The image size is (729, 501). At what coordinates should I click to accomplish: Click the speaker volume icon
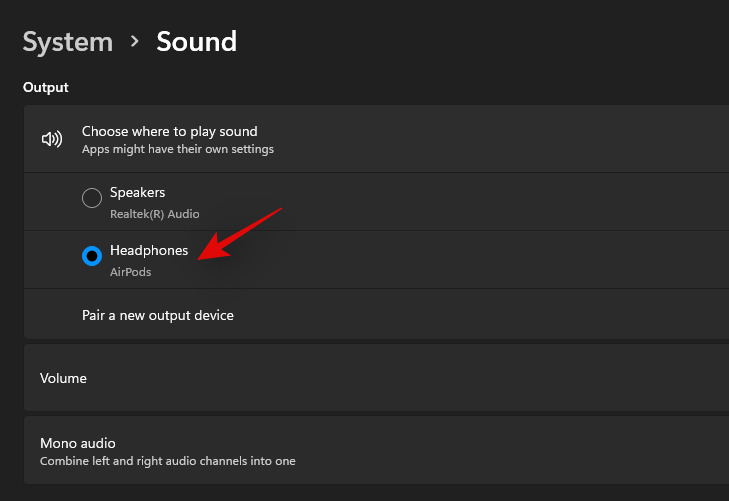pyautogui.click(x=52, y=139)
